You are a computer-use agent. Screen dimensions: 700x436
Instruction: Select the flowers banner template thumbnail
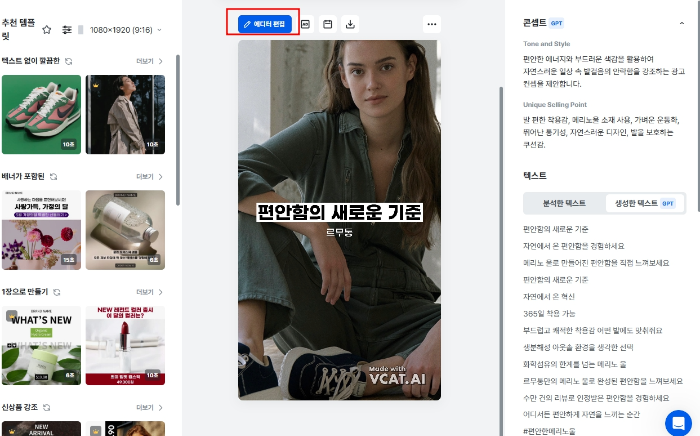point(42,230)
